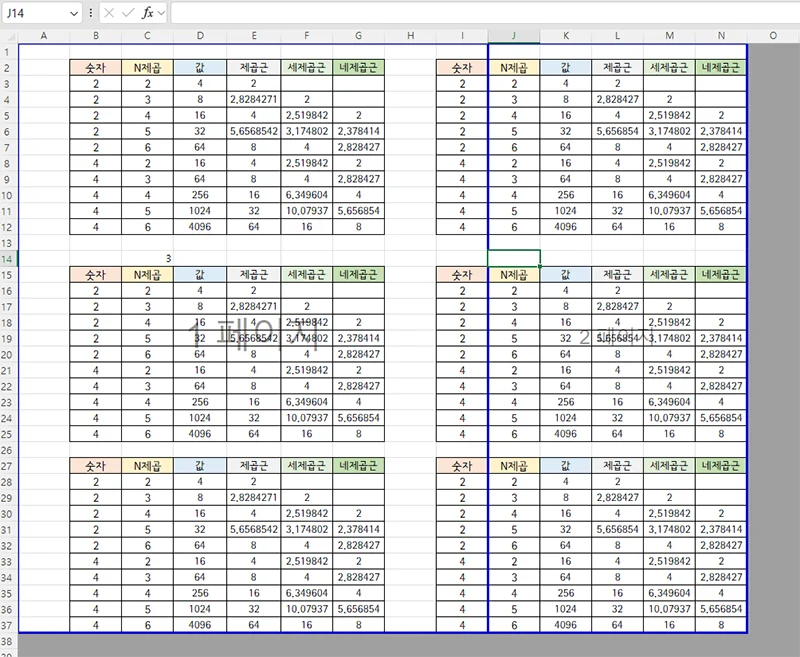
Task: Select cell C14 containing 3
Action: click(x=147, y=259)
